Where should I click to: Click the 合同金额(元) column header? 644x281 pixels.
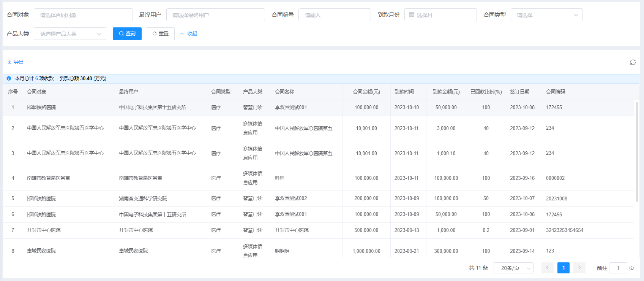(366, 92)
